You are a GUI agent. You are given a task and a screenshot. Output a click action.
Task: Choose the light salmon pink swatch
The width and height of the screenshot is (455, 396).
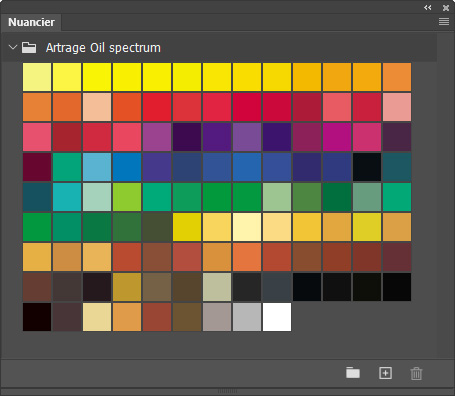[x=397, y=107]
